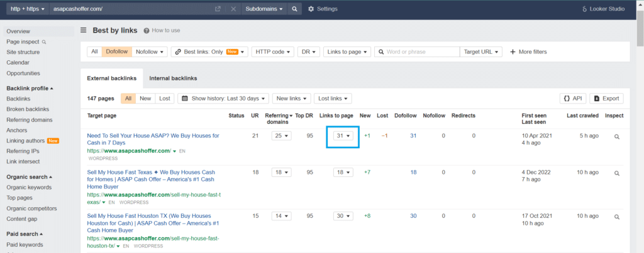Image resolution: width=644 pixels, height=253 pixels.
Task: Click Dofollow count 31 link
Action: pyautogui.click(x=413, y=136)
